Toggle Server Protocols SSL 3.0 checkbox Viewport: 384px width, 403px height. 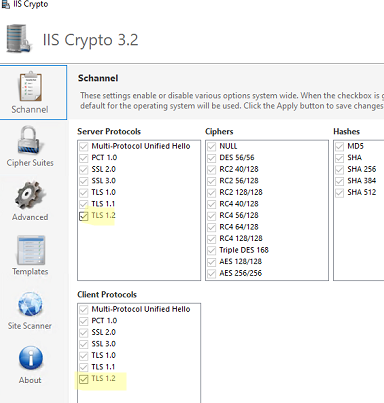click(84, 181)
